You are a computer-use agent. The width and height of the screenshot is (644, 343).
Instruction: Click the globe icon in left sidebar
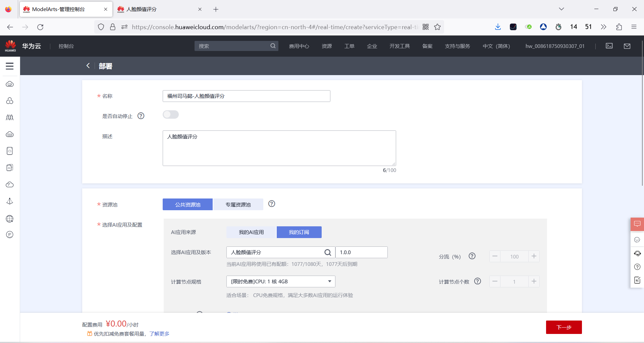(10, 219)
